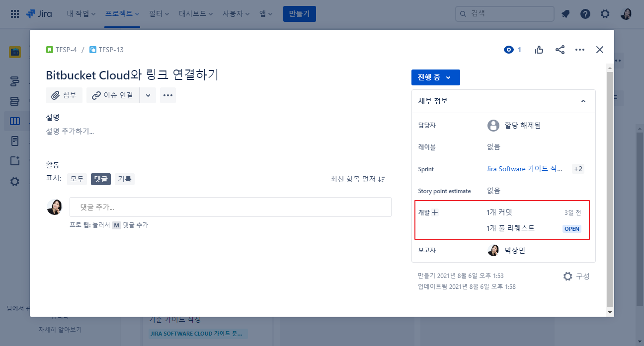
Task: Click 설명 추가하기 description placeholder
Action: tap(70, 132)
